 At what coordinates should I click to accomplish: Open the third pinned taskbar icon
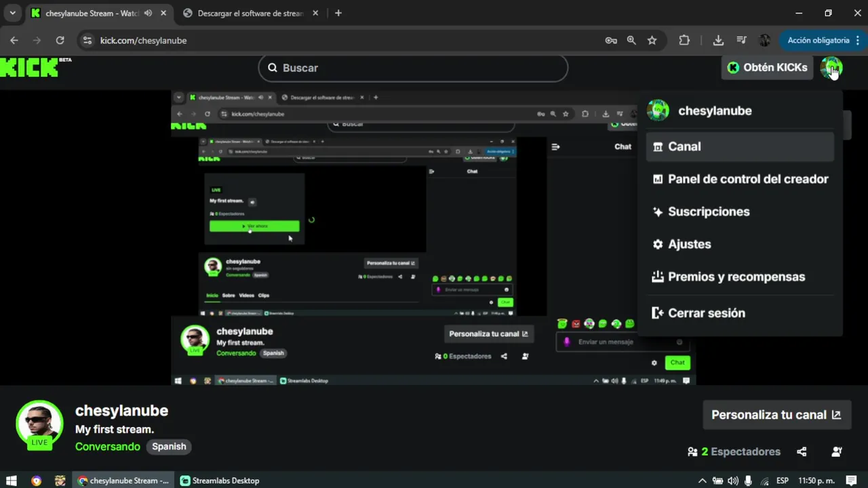click(60, 481)
